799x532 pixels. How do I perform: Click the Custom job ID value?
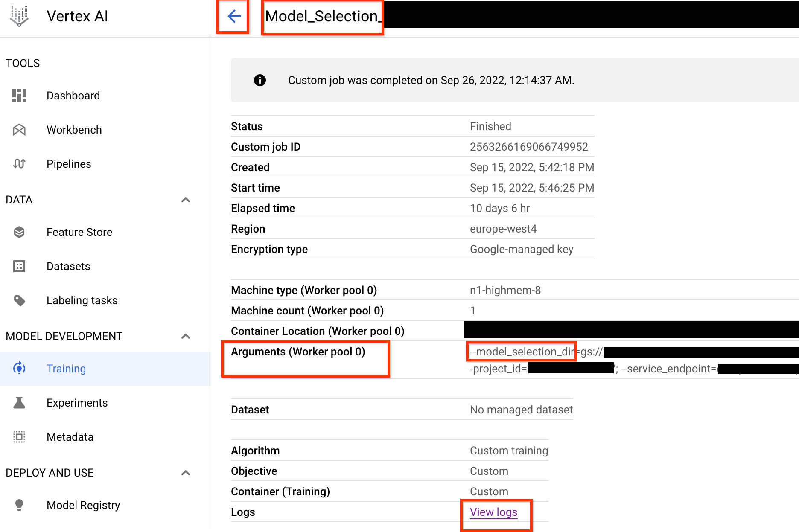(x=529, y=147)
